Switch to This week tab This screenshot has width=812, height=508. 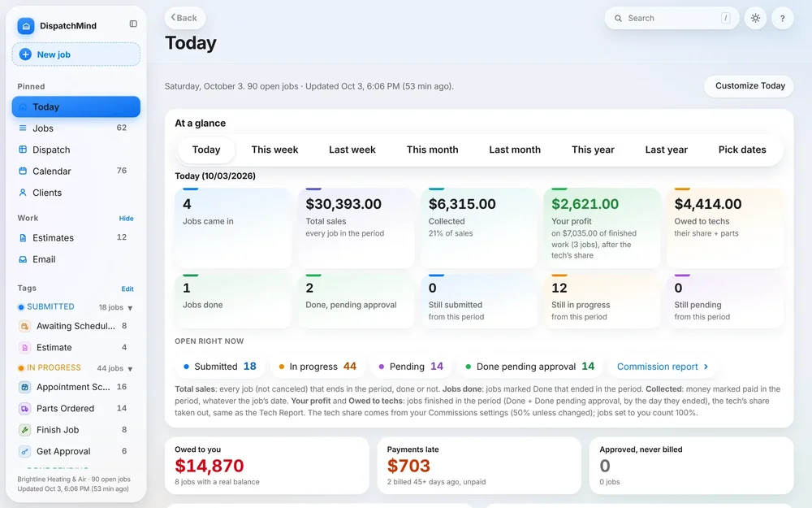pyautogui.click(x=274, y=150)
